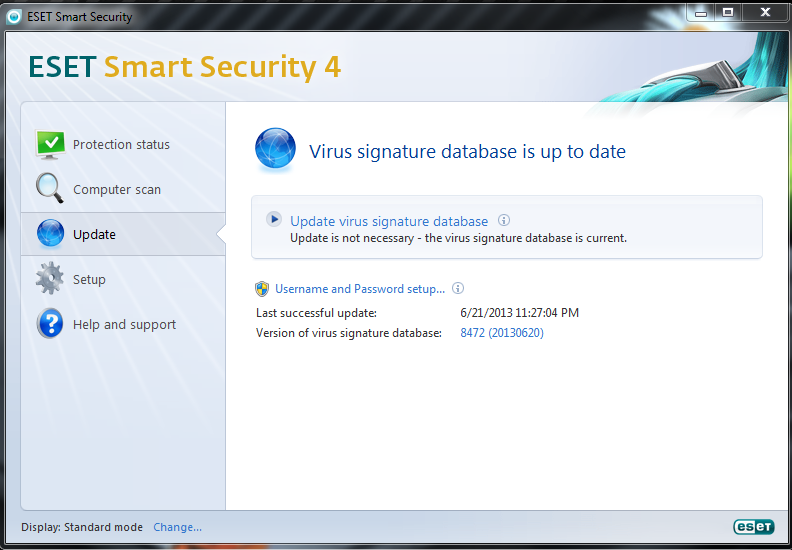
Task: Click the 'Update is not necessary' message text
Action: click(x=459, y=238)
